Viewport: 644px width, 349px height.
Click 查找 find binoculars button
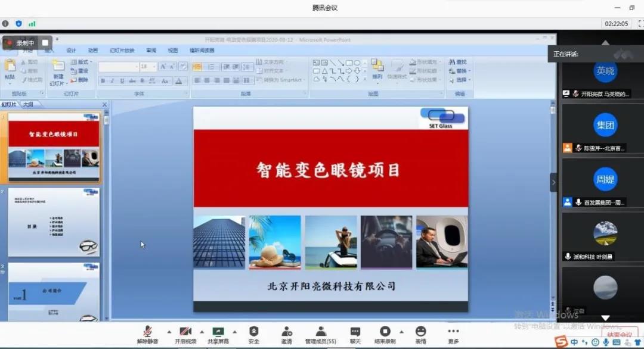pos(458,62)
